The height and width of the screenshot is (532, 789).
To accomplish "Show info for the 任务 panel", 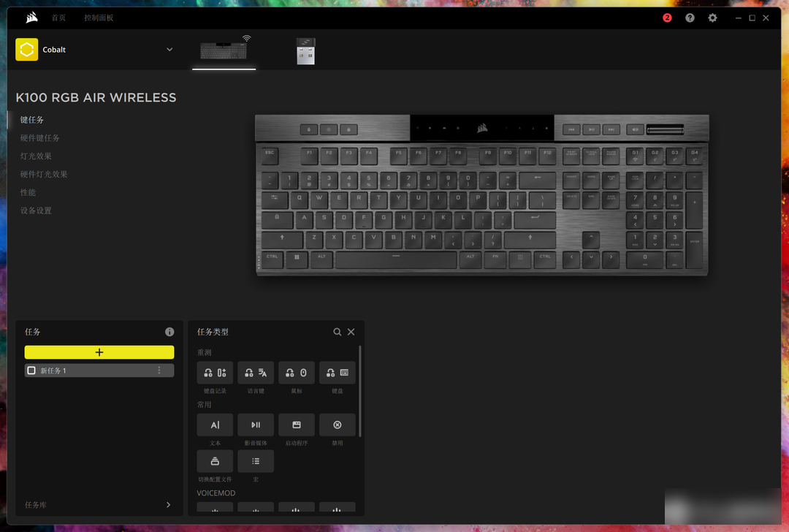I will coord(169,332).
